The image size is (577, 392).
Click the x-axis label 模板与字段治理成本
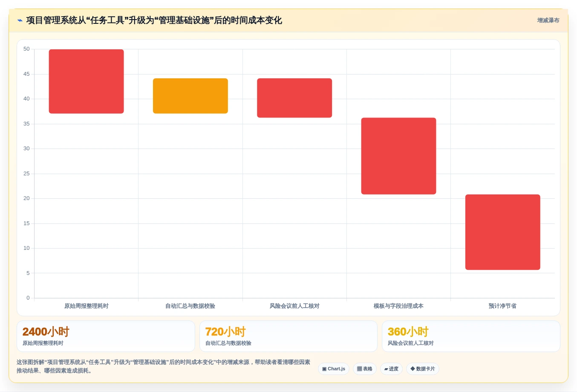398,306
